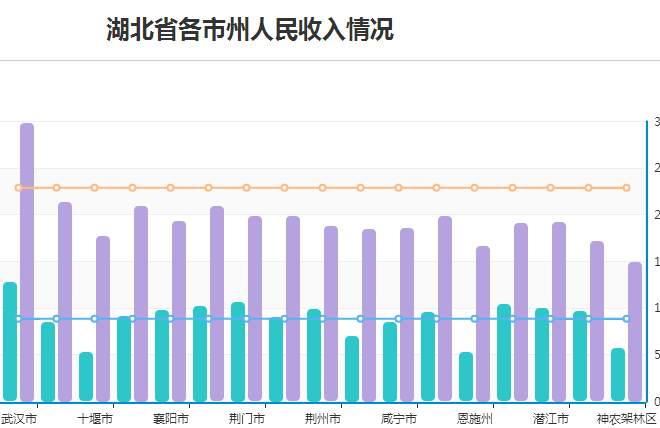This screenshot has width=660, height=428.
Task: Select the tallest purple bar for 武汉市
Action: (27, 262)
